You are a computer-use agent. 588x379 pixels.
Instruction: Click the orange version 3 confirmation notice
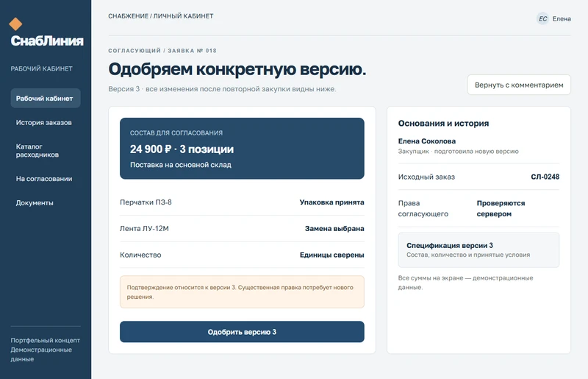point(242,292)
